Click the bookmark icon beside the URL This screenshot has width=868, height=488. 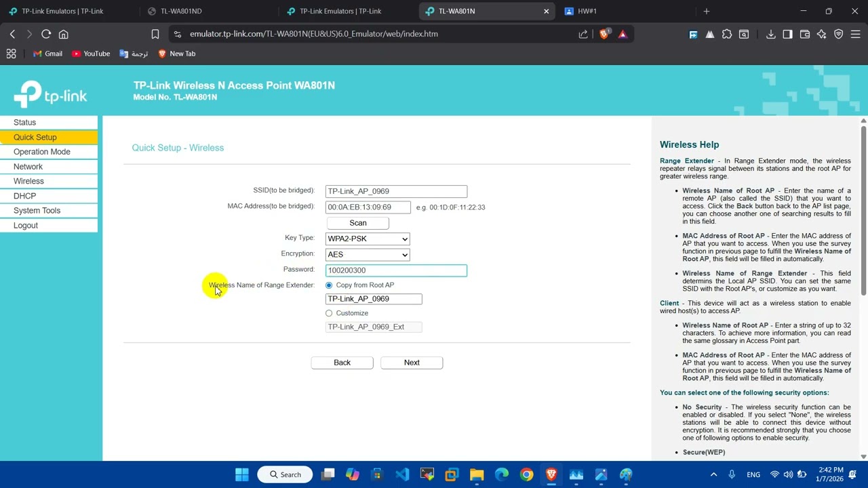[x=155, y=34]
